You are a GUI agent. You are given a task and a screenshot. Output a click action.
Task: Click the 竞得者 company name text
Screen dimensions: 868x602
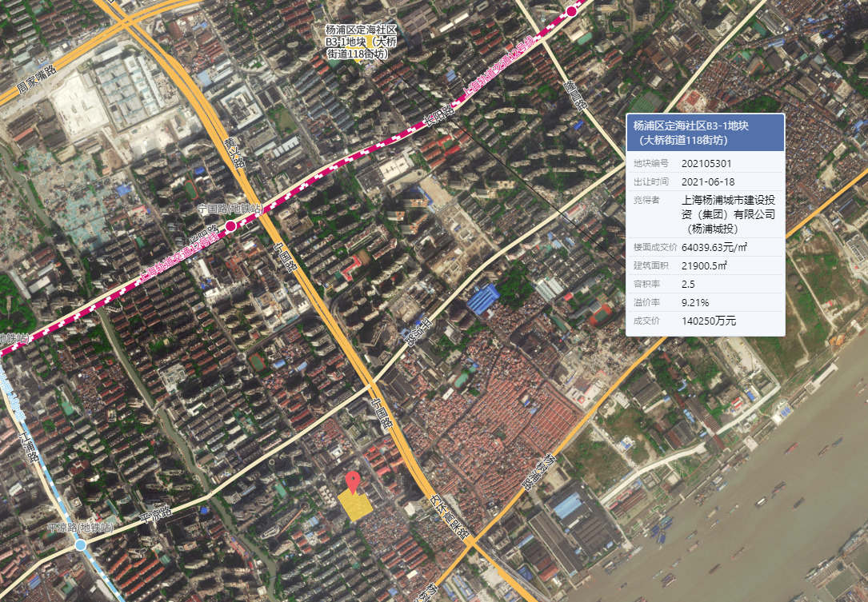[728, 214]
